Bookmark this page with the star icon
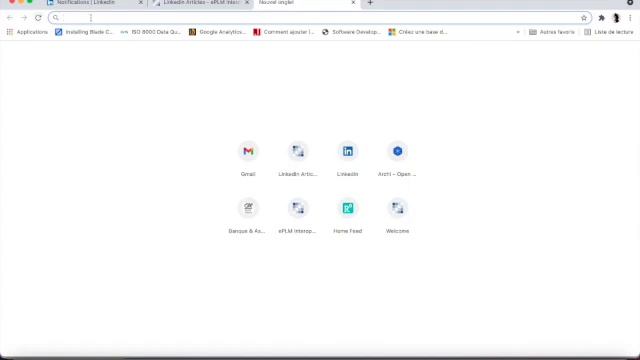Image resolution: width=640 pixels, height=360 pixels. click(584, 18)
